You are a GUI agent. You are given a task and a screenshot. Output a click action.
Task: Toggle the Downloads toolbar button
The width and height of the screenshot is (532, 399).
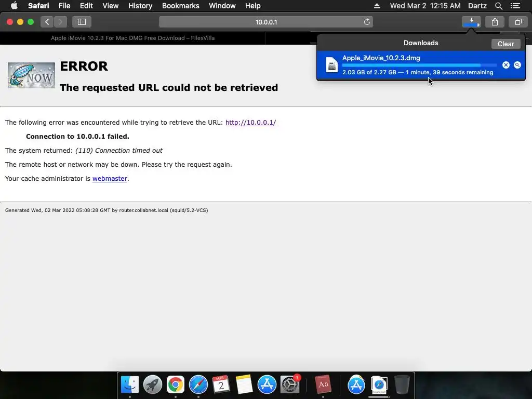pyautogui.click(x=471, y=22)
